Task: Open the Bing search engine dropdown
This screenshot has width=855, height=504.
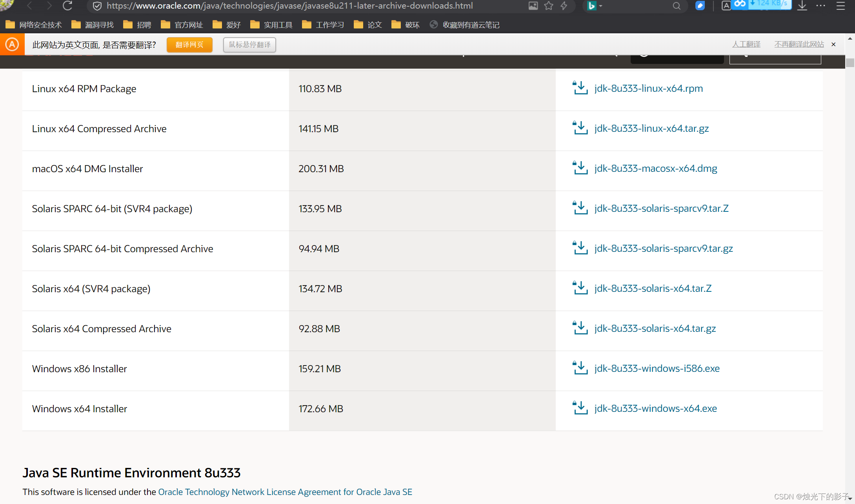Action: tap(595, 6)
